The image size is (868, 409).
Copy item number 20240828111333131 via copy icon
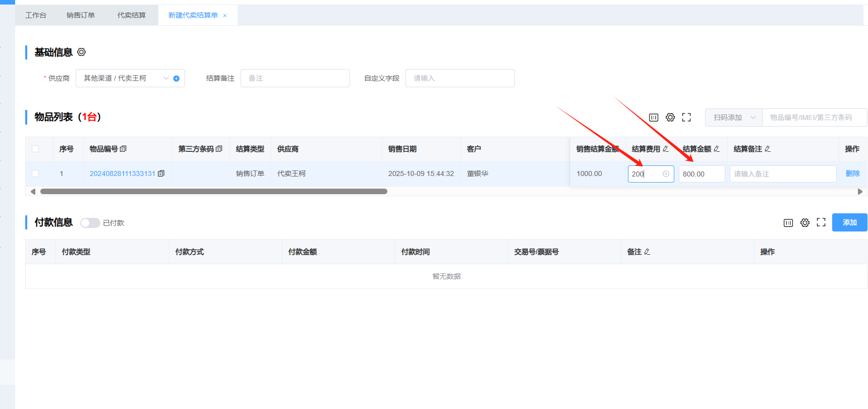161,173
